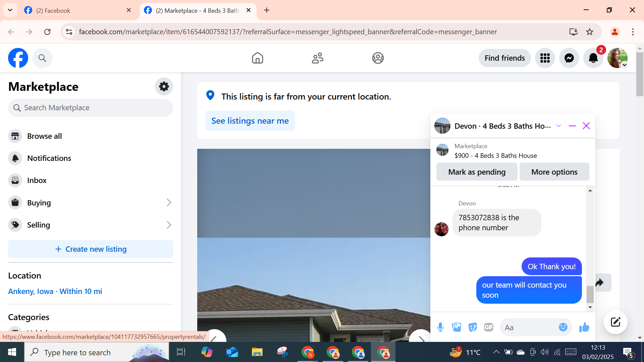Image resolution: width=644 pixels, height=362 pixels.
Task: Open the Windows Start menu
Action: [12, 352]
